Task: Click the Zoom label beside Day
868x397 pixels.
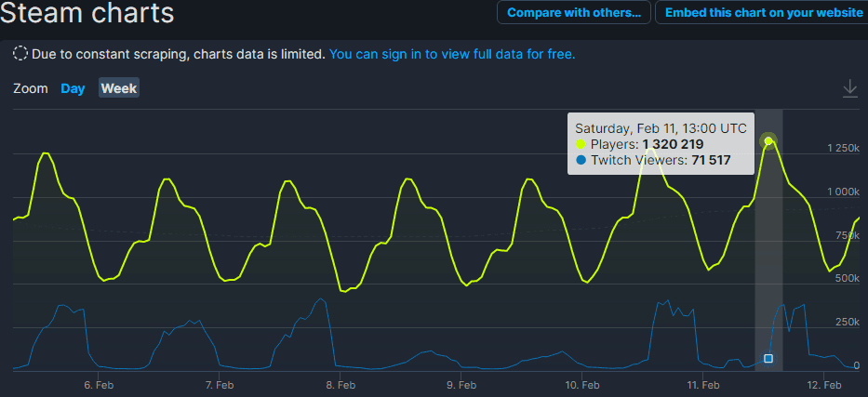Action: tap(31, 88)
